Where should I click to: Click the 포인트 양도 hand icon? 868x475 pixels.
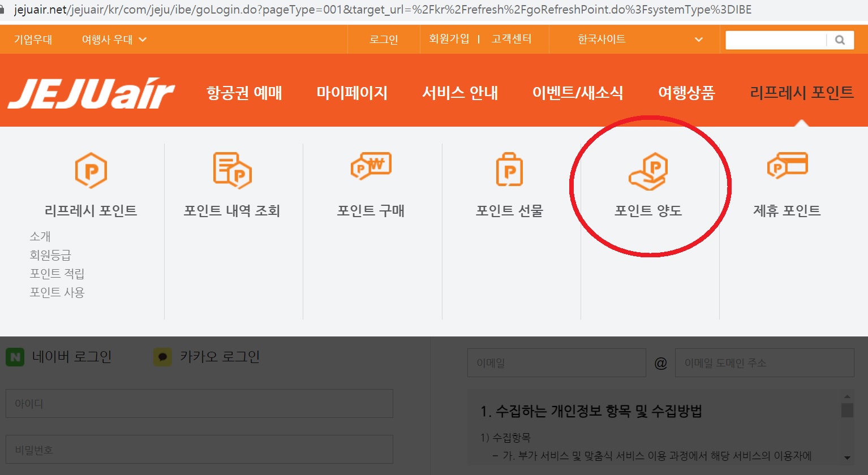click(x=648, y=171)
